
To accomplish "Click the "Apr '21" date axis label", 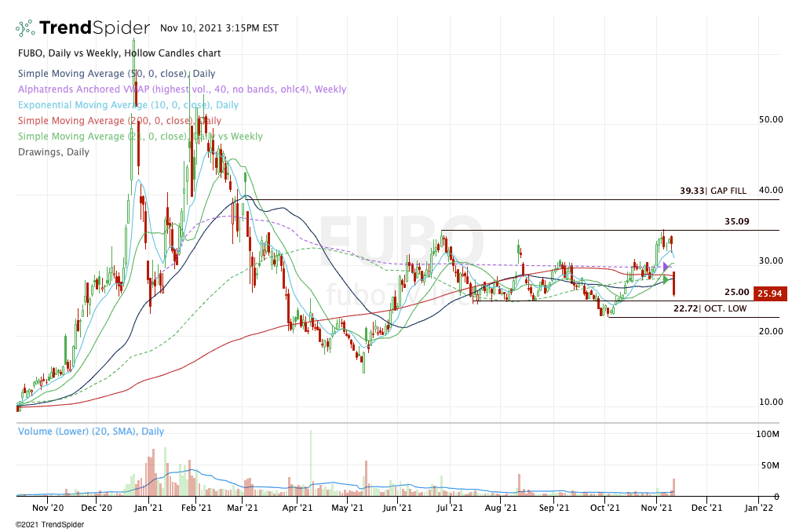I will point(297,508).
